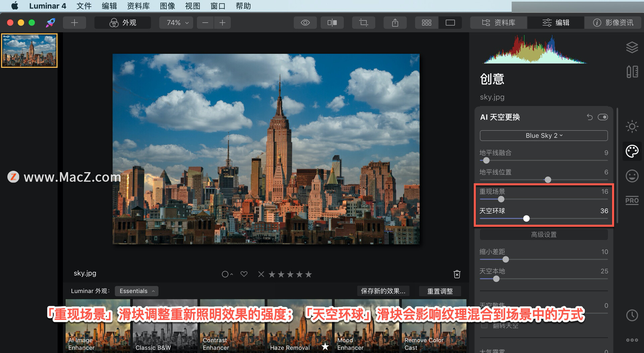Screen dimensions: 644x353
Task: Open the Creative palette tools icon
Action: (632, 151)
